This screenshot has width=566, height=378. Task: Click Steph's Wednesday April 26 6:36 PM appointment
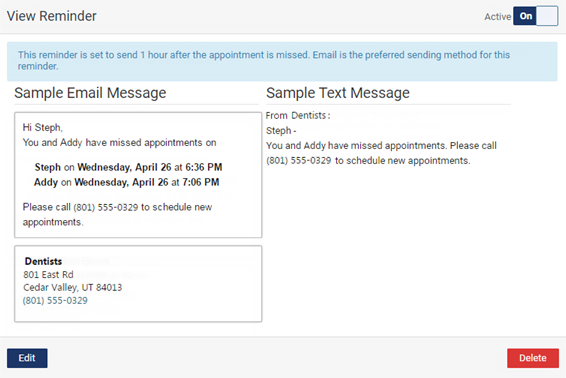[128, 167]
